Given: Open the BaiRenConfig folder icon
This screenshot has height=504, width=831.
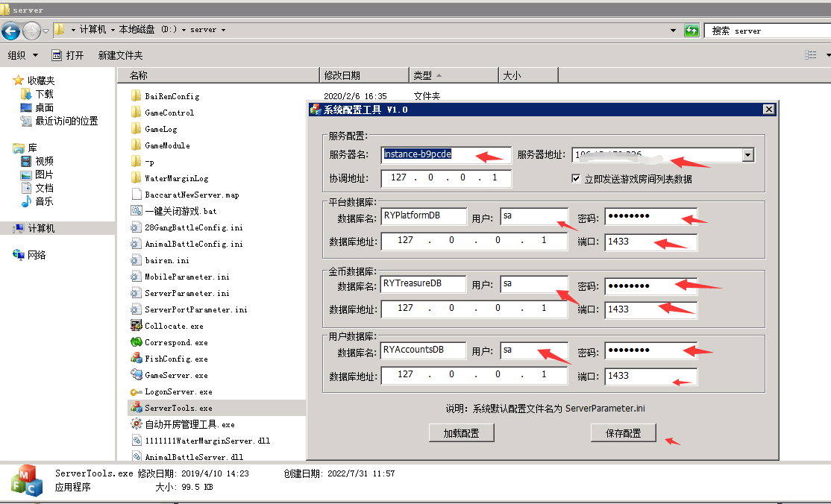Looking at the screenshot, I should [x=137, y=96].
